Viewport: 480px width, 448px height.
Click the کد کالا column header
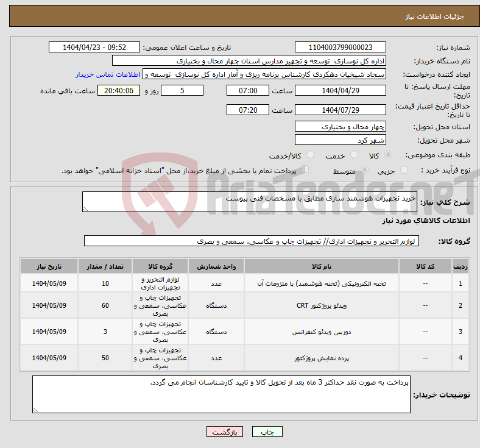pos(425,266)
